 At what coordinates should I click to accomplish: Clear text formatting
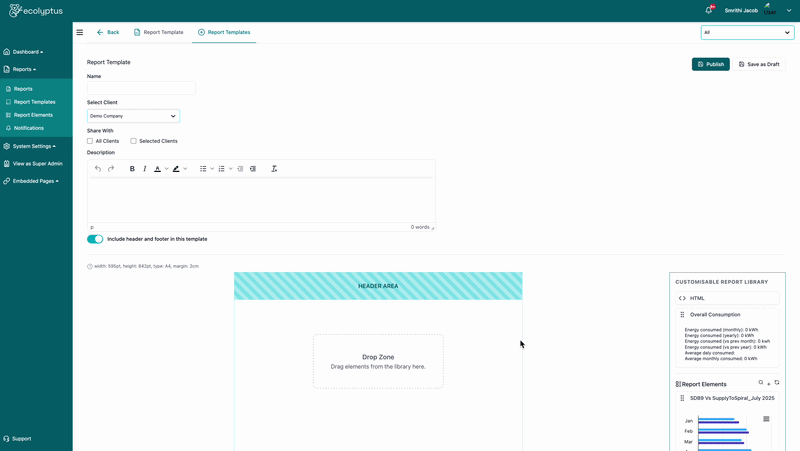(x=274, y=168)
